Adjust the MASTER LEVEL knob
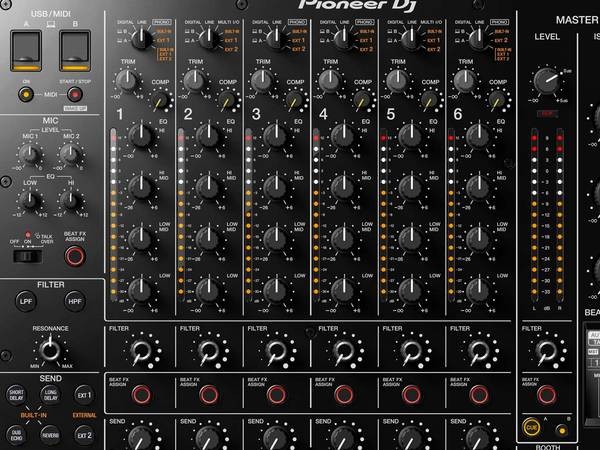Viewport: 600px width, 450px height. tap(546, 81)
